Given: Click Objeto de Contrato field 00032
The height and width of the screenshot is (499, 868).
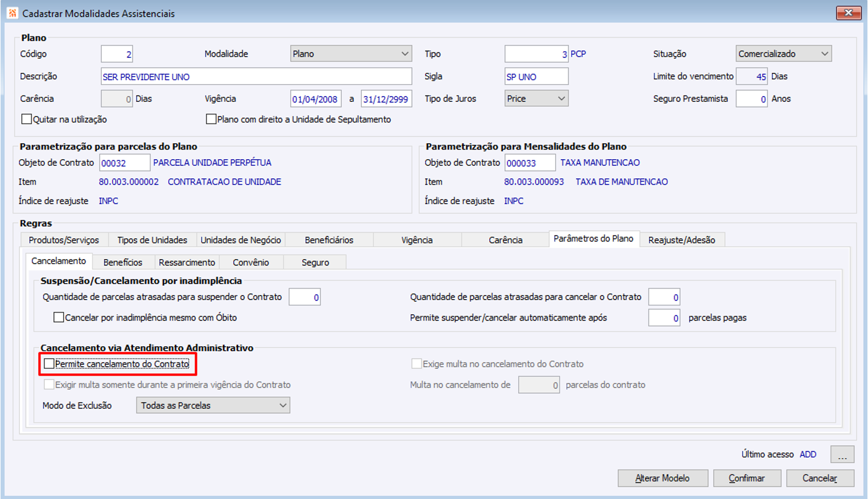Looking at the screenshot, I should point(125,163).
